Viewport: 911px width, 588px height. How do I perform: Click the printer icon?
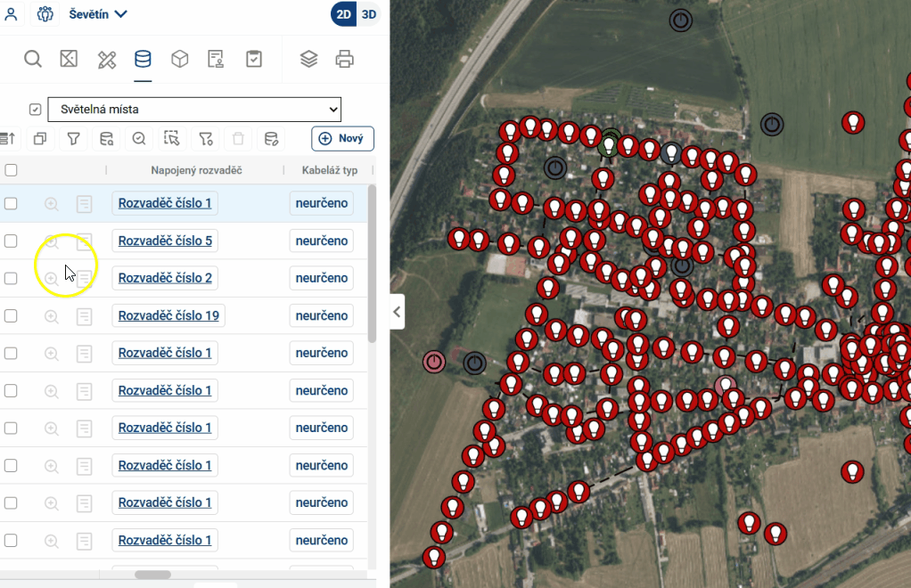(x=345, y=59)
